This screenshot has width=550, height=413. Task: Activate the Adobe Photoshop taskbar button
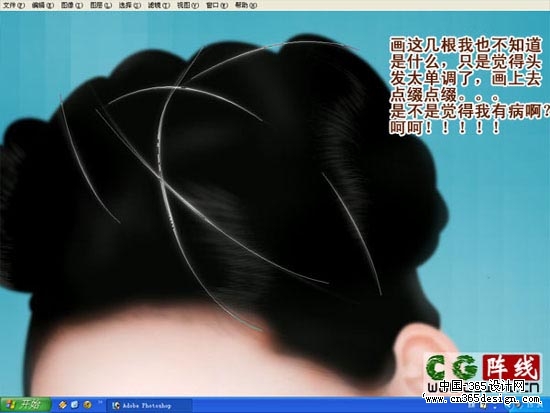pos(150,406)
